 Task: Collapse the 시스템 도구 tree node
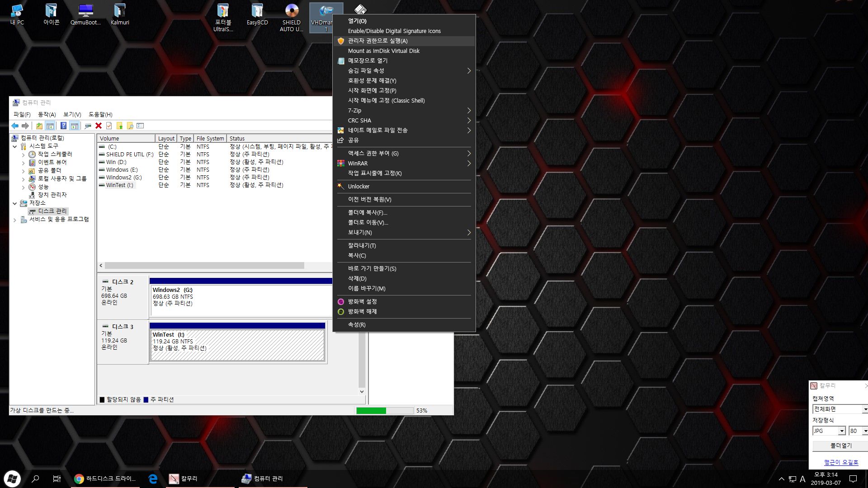(15, 146)
